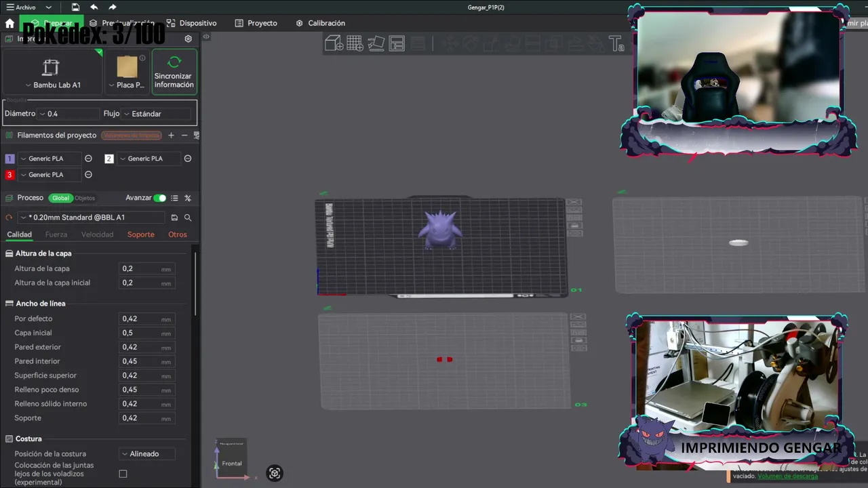Open the Diámetro 0.4 dropdown
868x488 pixels.
click(68, 114)
